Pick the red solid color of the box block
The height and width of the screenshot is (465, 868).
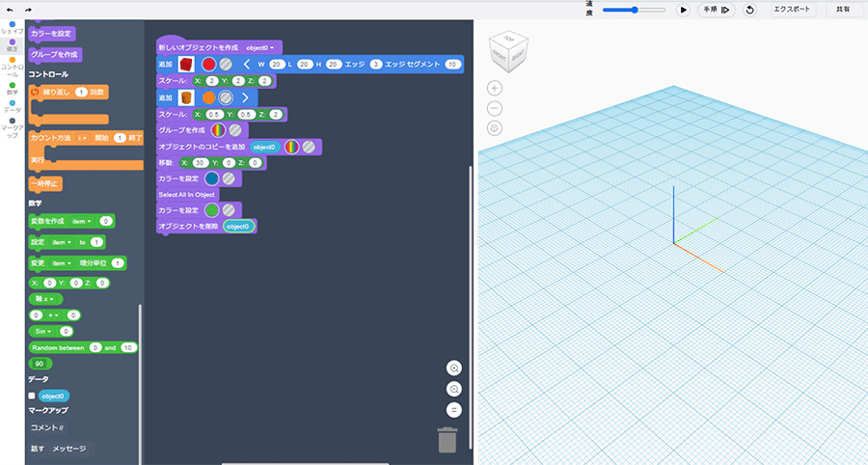208,65
